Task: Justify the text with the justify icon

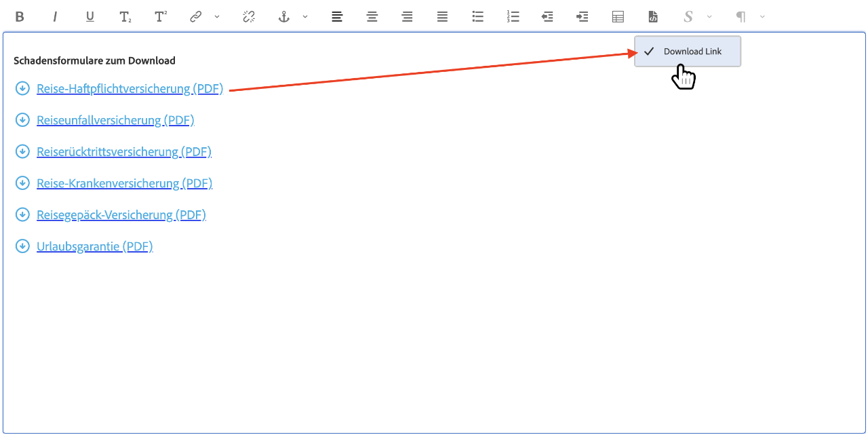Action: point(442,17)
